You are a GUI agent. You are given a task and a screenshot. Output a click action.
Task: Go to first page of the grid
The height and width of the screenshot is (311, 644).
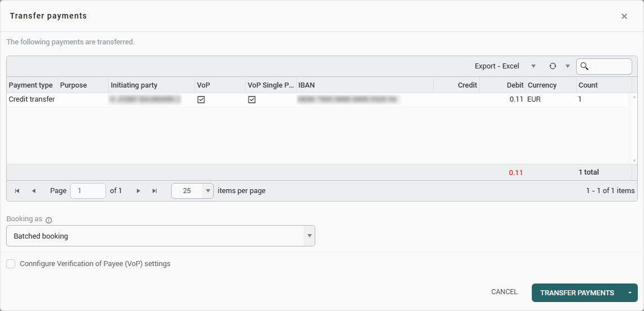pos(17,191)
